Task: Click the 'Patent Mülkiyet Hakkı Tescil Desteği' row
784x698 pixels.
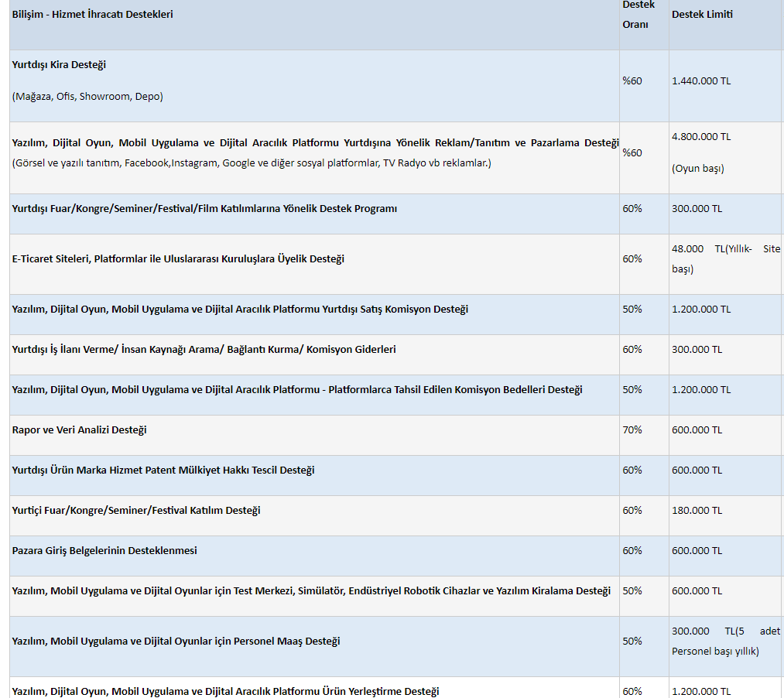Action: coord(163,470)
